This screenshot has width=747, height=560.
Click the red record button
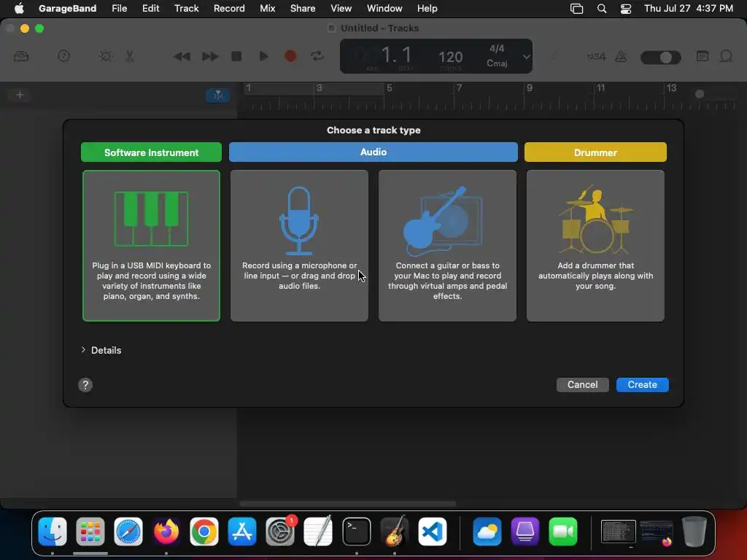[x=290, y=56]
